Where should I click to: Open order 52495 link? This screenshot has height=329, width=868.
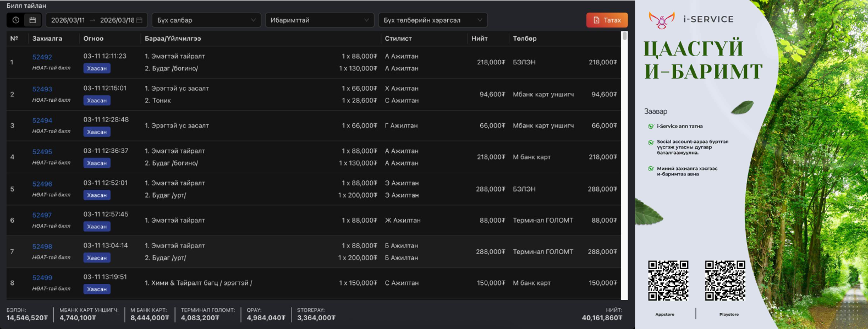click(x=42, y=152)
